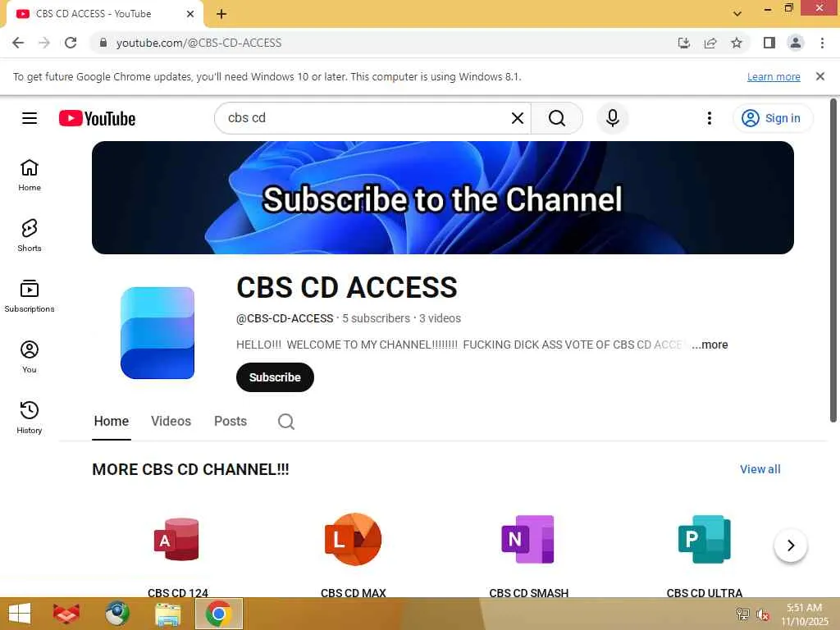Click the YouTube logo
Image resolution: width=840 pixels, height=630 pixels.
coord(97,118)
